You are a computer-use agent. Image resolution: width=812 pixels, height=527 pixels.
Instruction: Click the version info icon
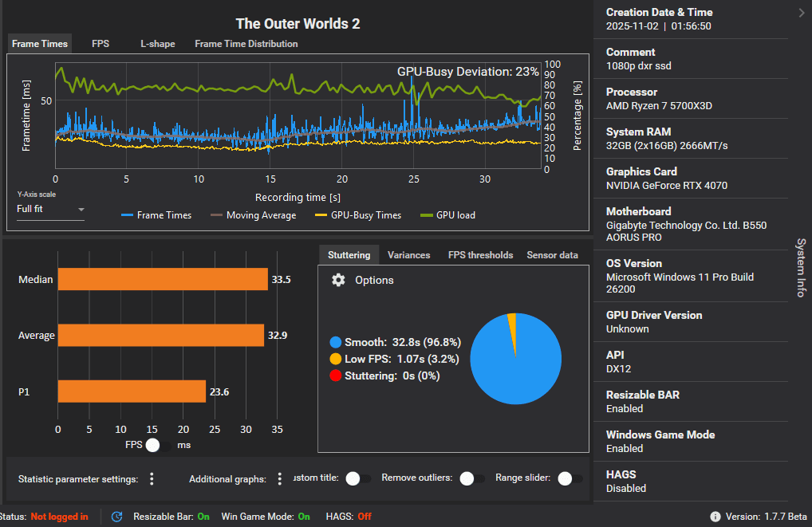click(x=715, y=517)
